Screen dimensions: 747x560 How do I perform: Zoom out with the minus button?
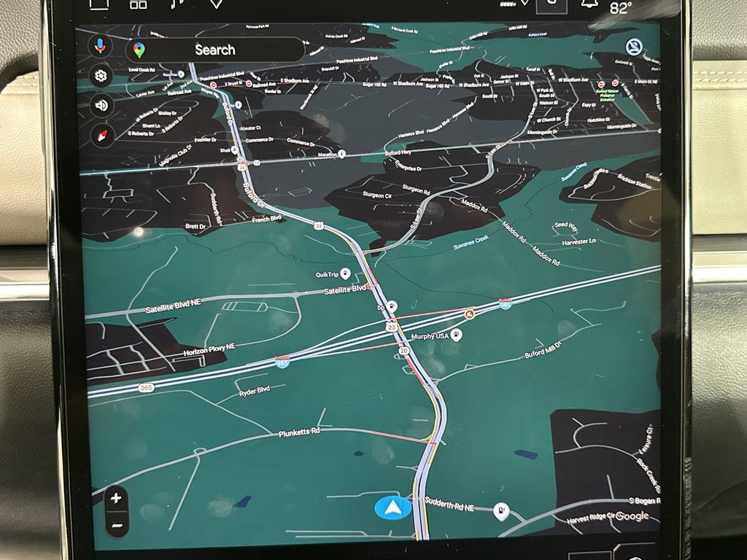click(x=117, y=525)
